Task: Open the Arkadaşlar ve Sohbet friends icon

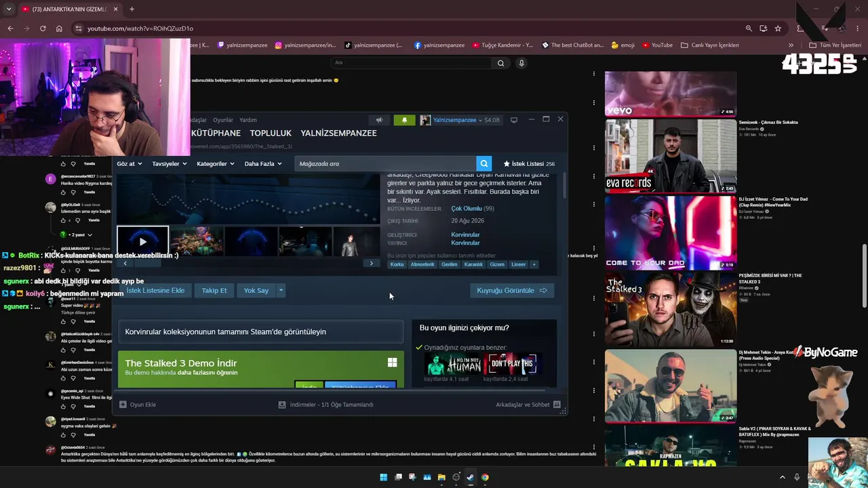Action: [x=557, y=405]
